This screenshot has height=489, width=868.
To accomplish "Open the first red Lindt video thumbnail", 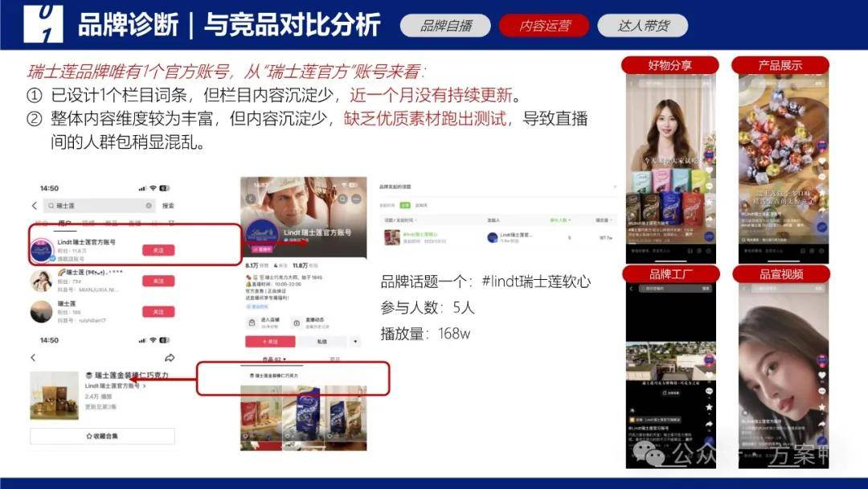I will coord(261,413).
